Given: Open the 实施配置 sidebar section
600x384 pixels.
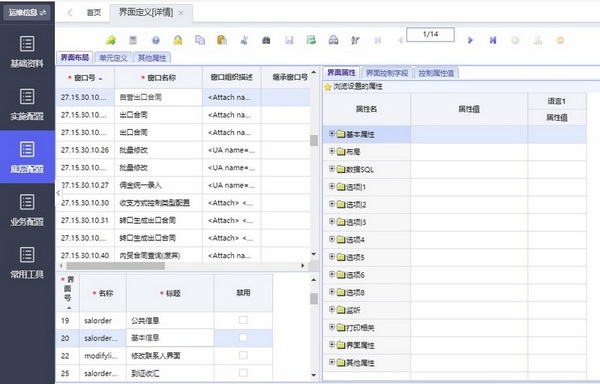Looking at the screenshot, I should click(x=27, y=104).
